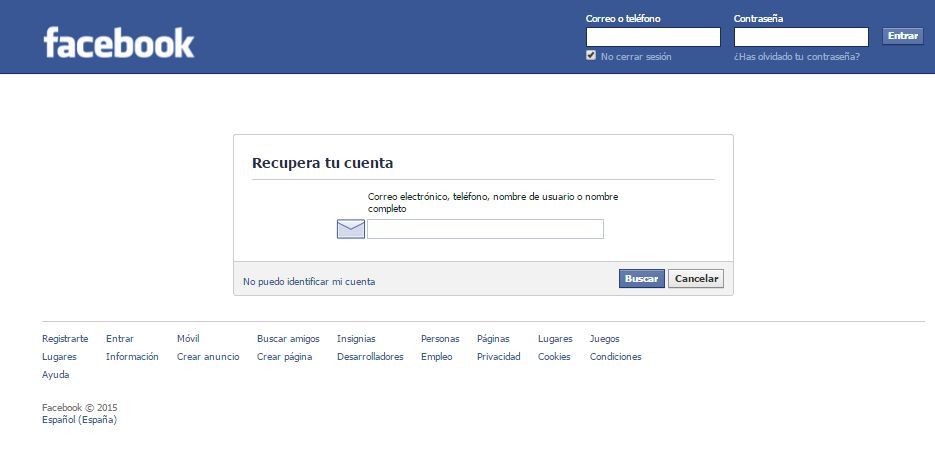The width and height of the screenshot is (935, 461).
Task: Open the Móvil footer link
Action: tap(188, 339)
